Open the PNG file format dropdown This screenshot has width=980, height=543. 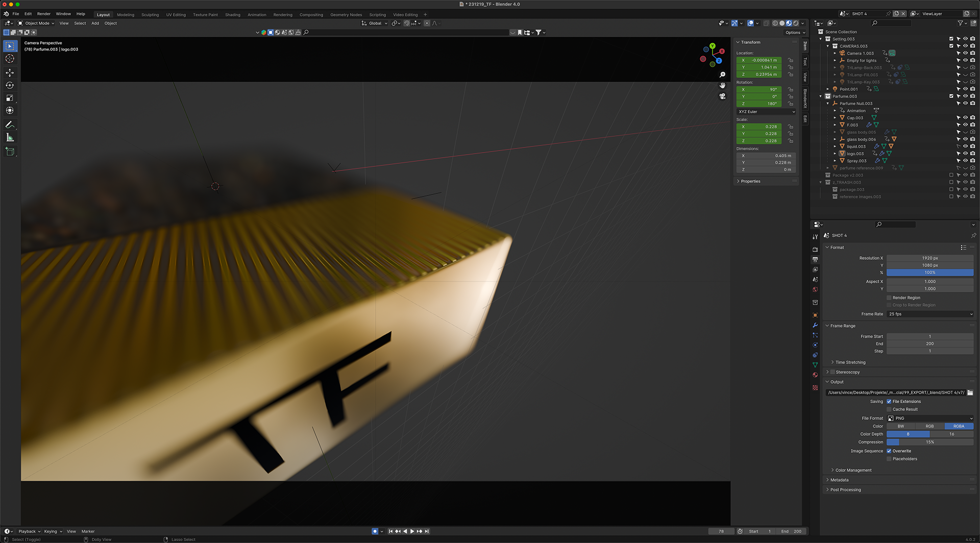930,418
